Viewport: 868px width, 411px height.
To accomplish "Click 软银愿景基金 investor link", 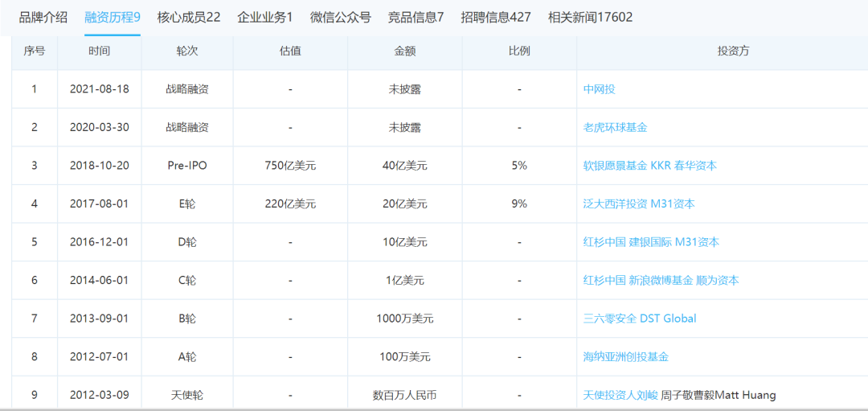I will 615,166.
